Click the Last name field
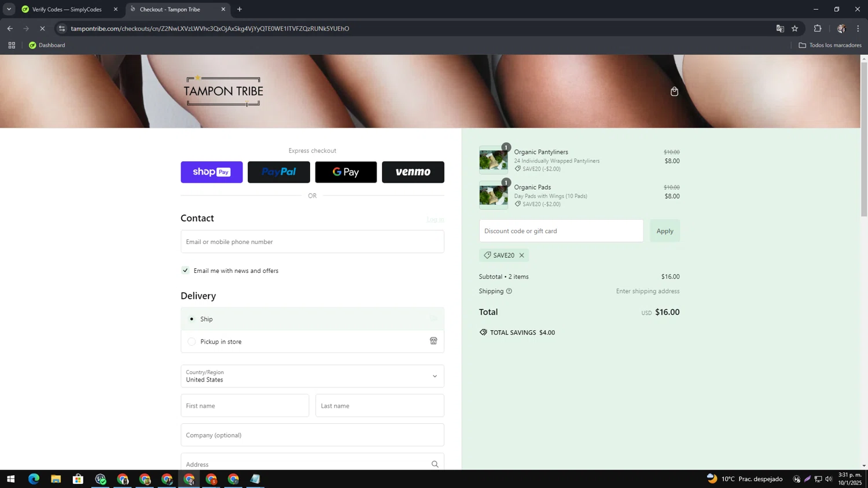This screenshot has width=868, height=488. tap(380, 405)
